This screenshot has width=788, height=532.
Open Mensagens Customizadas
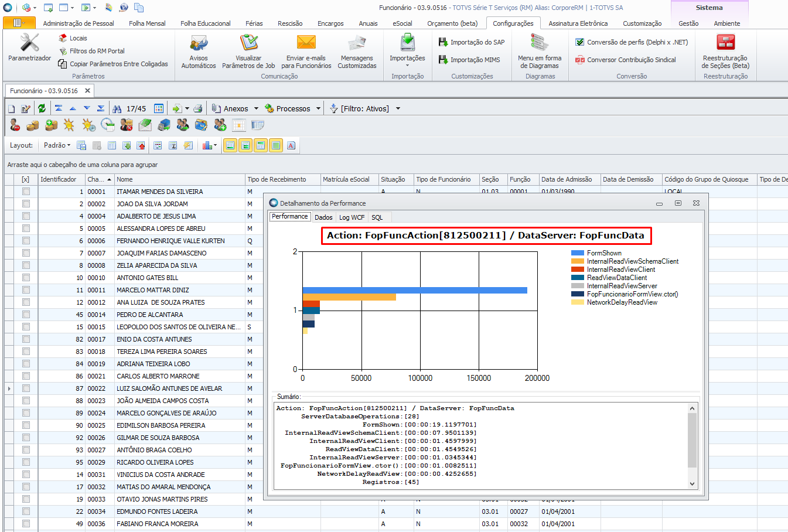click(x=357, y=52)
